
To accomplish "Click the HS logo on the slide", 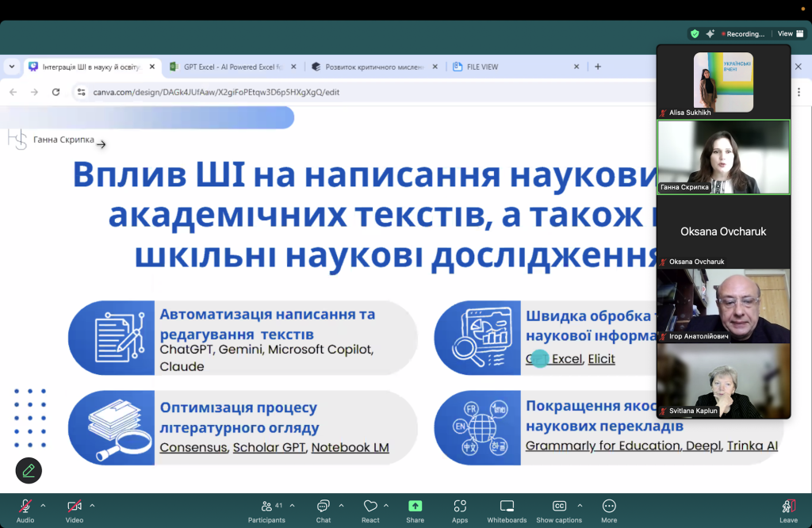I will pos(17,140).
